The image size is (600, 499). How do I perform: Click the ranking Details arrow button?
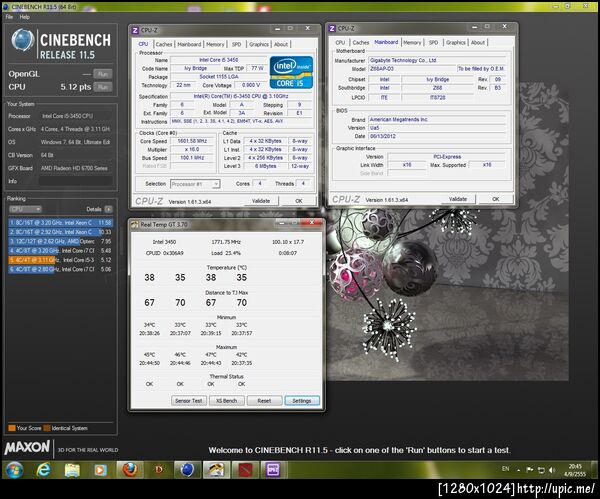pos(109,209)
